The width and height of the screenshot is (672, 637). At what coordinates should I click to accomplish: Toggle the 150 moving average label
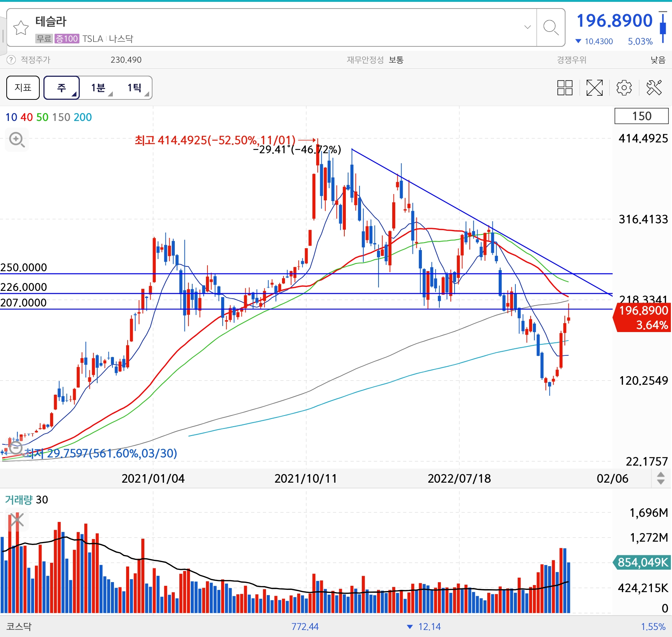pyautogui.click(x=61, y=117)
